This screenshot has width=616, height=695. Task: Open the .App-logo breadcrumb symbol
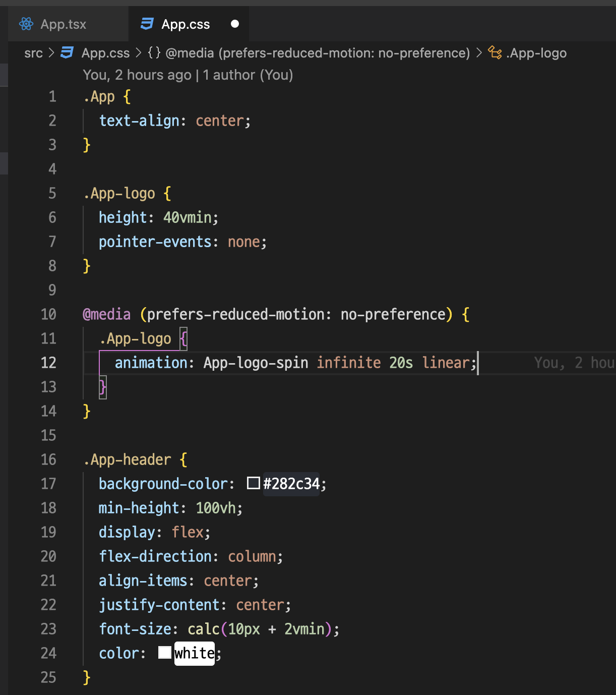536,53
